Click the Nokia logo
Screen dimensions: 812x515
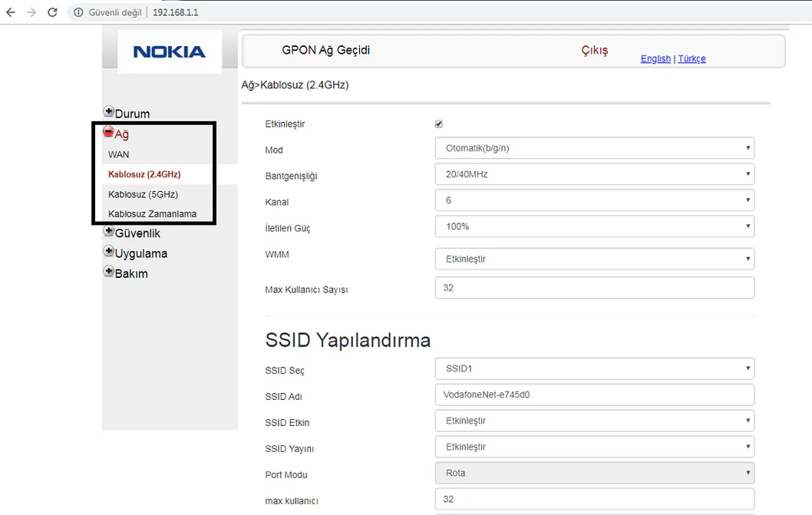170,50
